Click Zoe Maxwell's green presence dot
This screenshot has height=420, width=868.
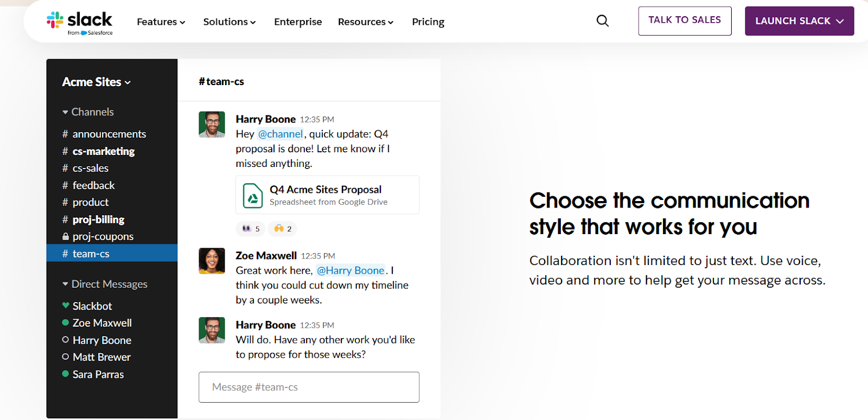66,323
